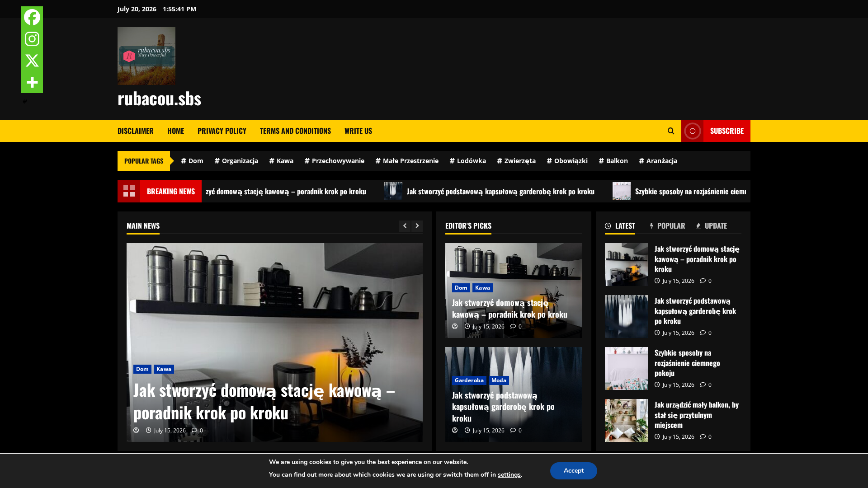Open Latest list capsule wardrobe title

coord(695,311)
